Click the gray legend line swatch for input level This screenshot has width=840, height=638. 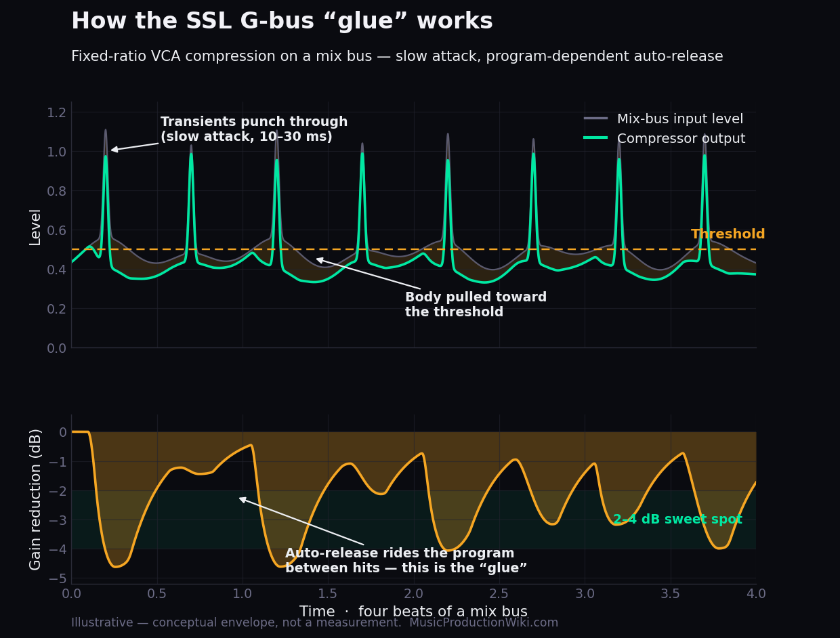595,119
